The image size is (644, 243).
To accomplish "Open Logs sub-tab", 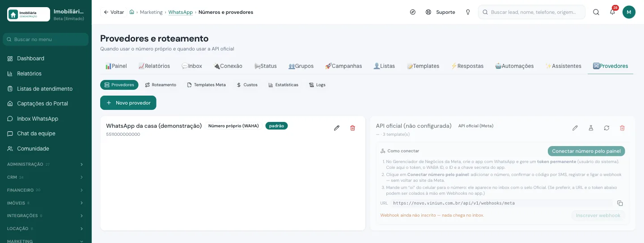I will click(318, 85).
